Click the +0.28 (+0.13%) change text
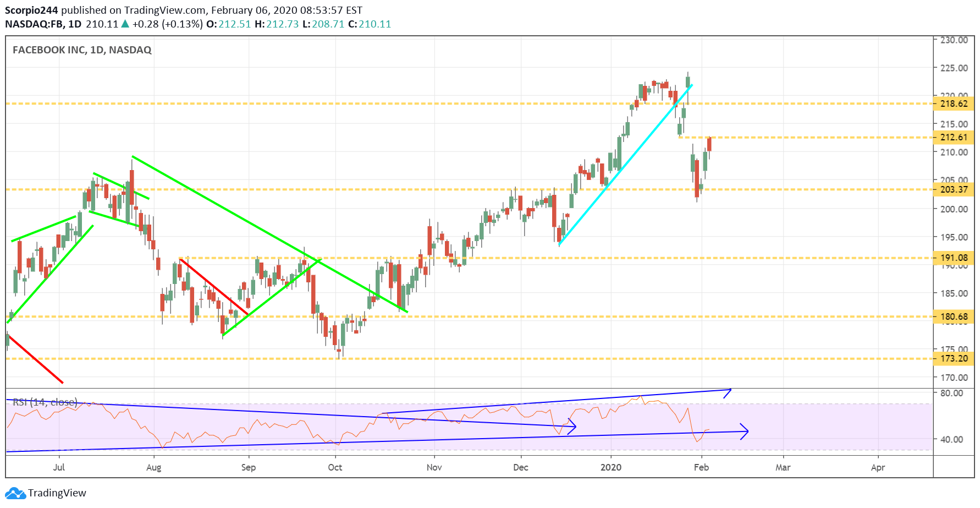The width and height of the screenshot is (980, 508). pos(168,24)
